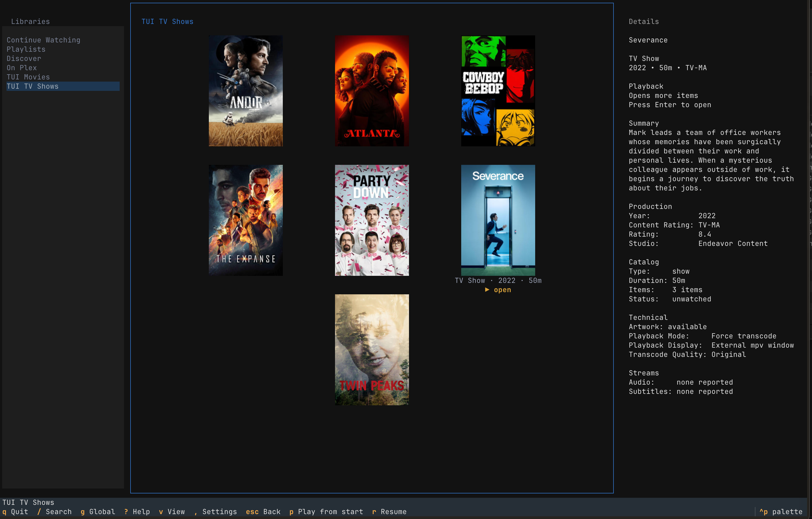This screenshot has height=519, width=812.
Task: Click the Catalog section heading
Action: [644, 262]
